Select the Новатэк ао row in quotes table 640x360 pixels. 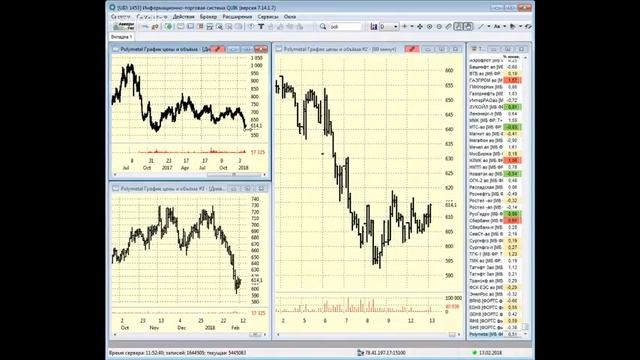point(495,174)
